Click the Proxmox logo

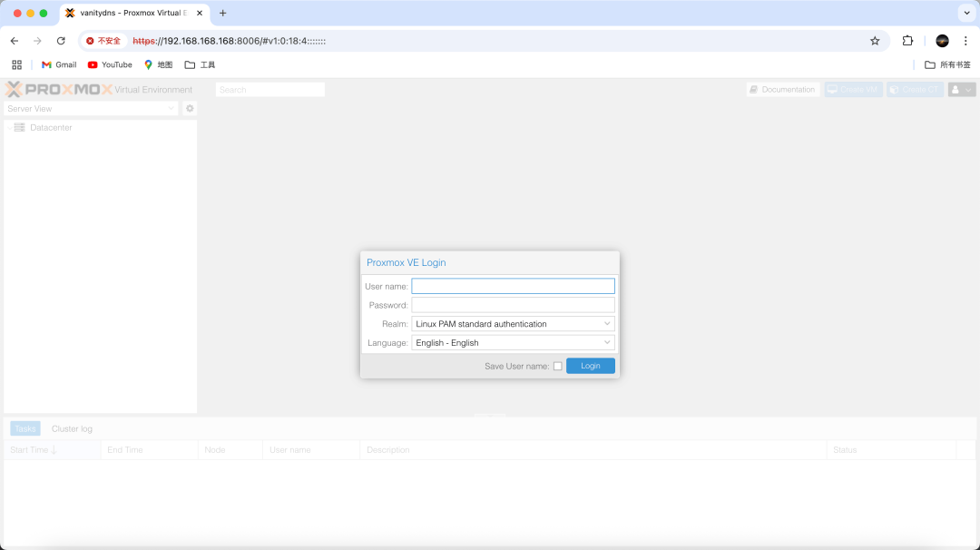[59, 89]
